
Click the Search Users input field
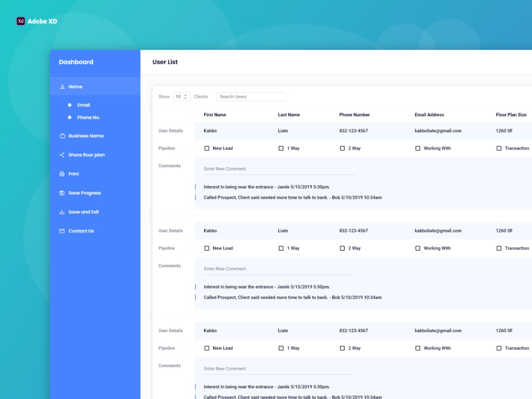(x=251, y=96)
